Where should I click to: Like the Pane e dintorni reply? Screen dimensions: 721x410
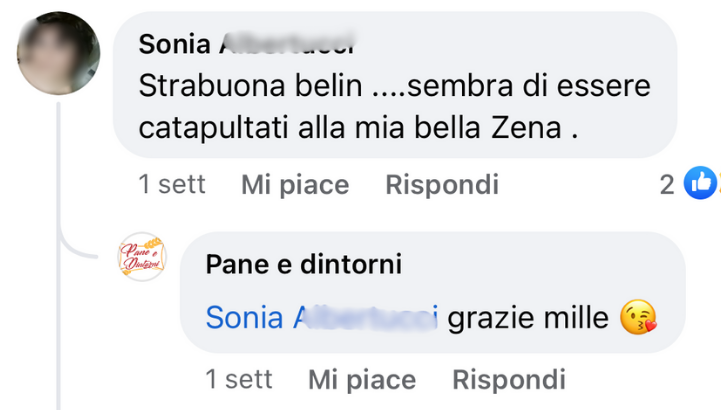pyautogui.click(x=361, y=380)
